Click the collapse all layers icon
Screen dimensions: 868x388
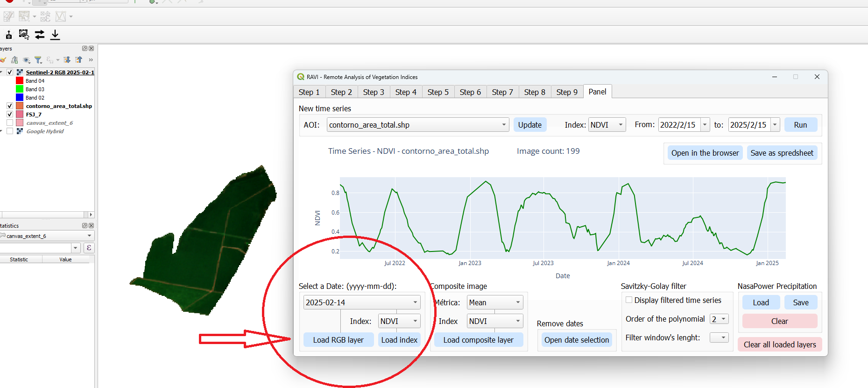(x=79, y=60)
